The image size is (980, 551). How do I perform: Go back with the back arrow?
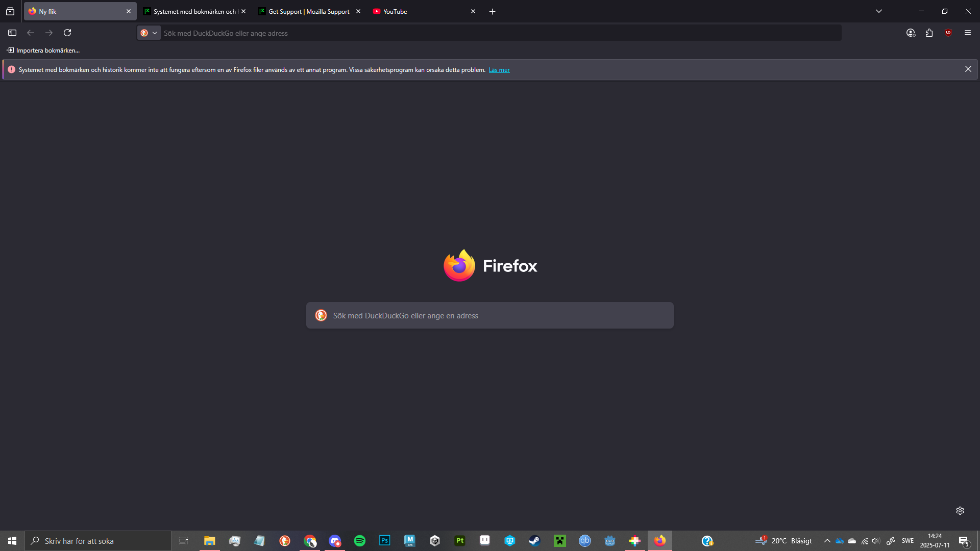31,33
